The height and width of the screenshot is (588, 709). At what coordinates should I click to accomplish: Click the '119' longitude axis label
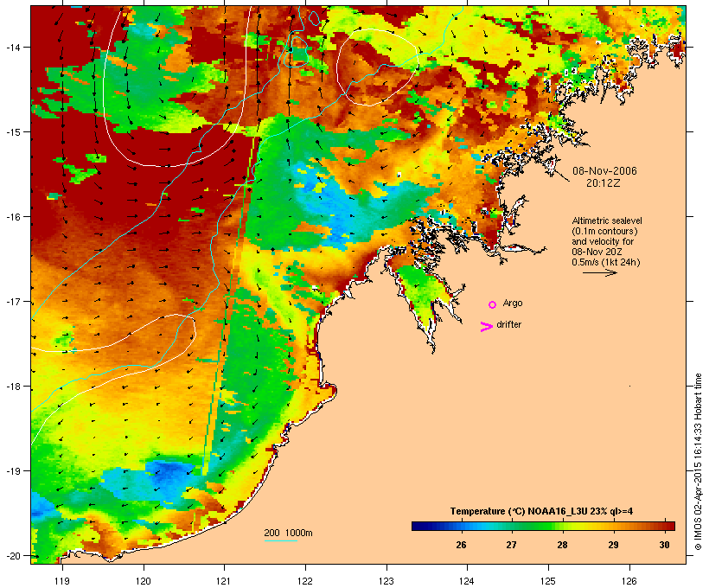tap(62, 581)
